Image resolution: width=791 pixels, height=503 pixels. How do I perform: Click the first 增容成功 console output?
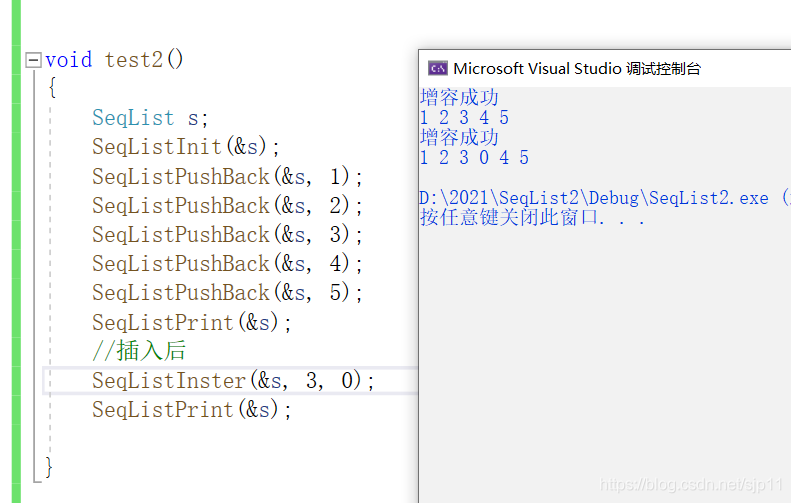(459, 97)
